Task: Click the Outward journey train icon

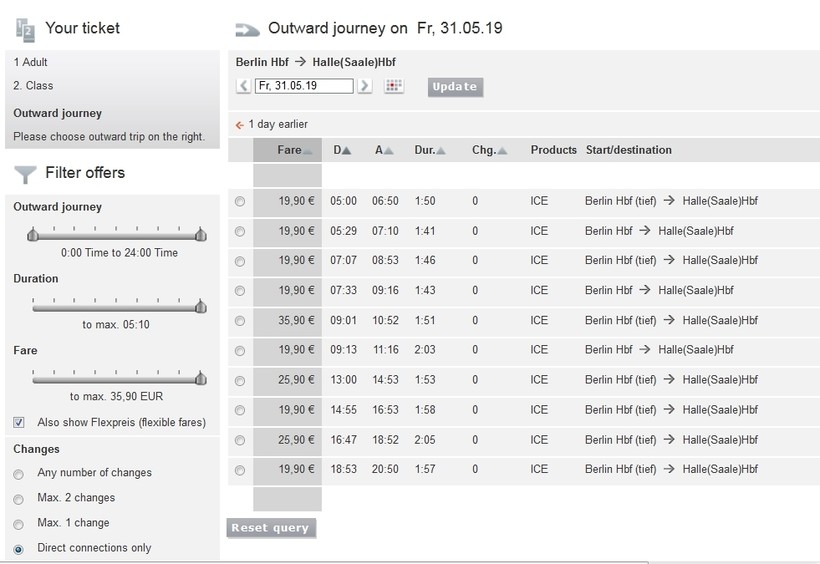Action: point(247,29)
